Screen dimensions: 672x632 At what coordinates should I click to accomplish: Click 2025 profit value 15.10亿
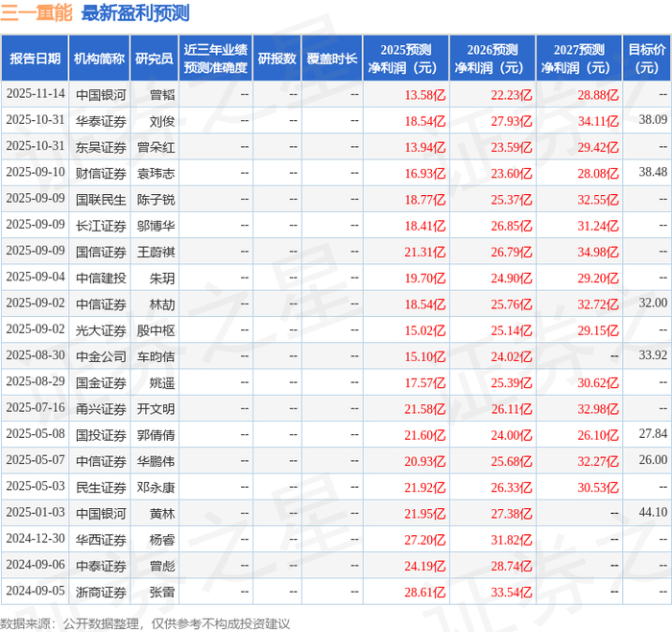[x=425, y=356]
